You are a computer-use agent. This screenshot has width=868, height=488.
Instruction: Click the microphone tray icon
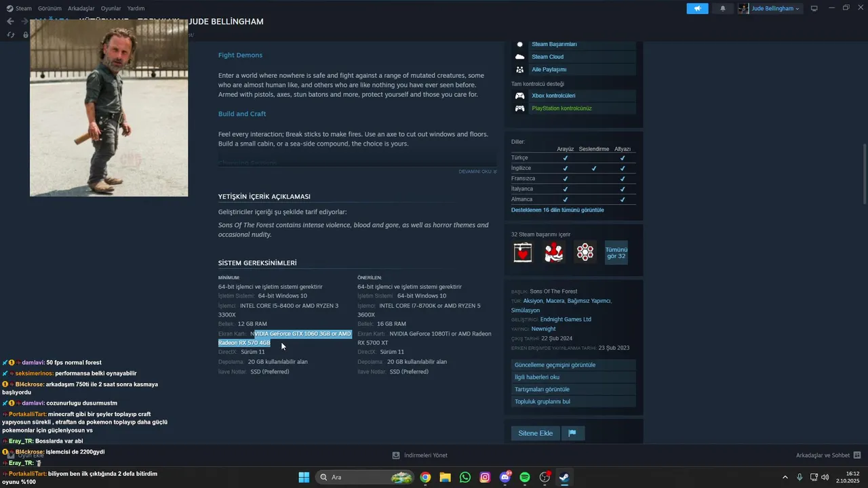pyautogui.click(x=800, y=477)
